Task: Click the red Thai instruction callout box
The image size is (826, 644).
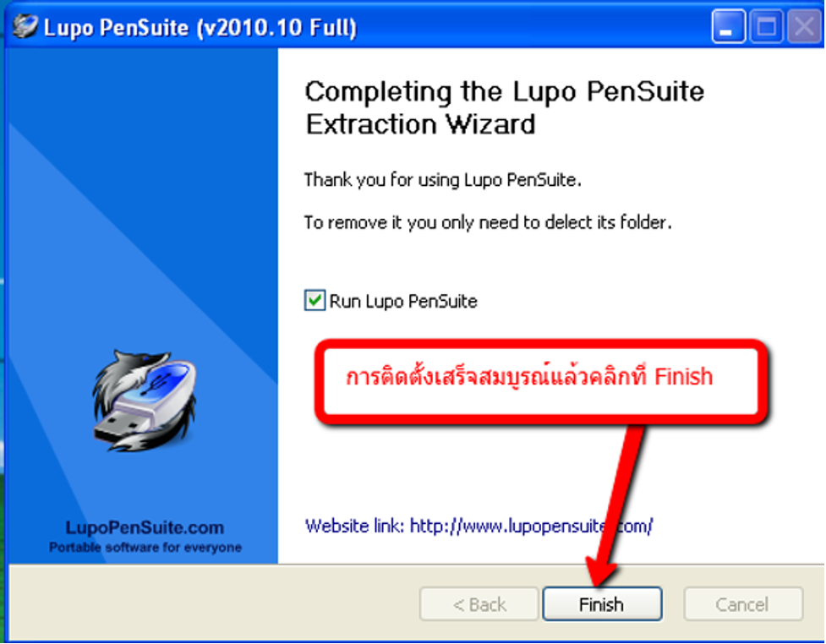Action: coord(541,381)
